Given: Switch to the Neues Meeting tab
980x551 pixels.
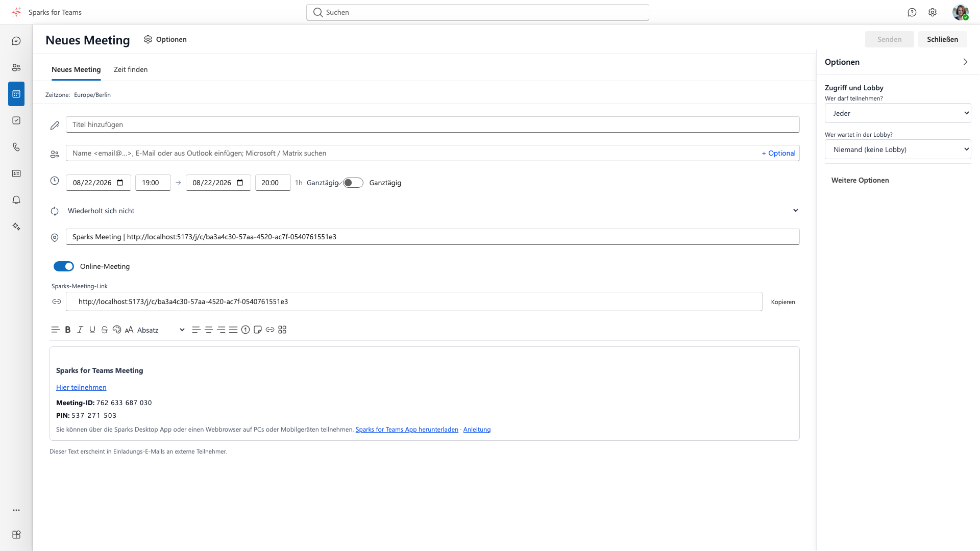Looking at the screenshot, I should click(76, 69).
